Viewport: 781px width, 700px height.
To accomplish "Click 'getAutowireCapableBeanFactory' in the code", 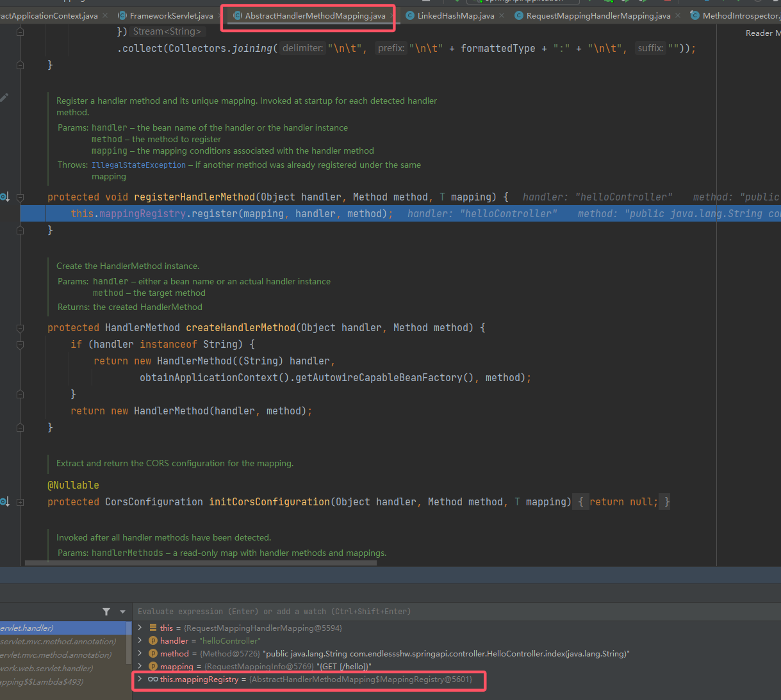I will tap(379, 377).
